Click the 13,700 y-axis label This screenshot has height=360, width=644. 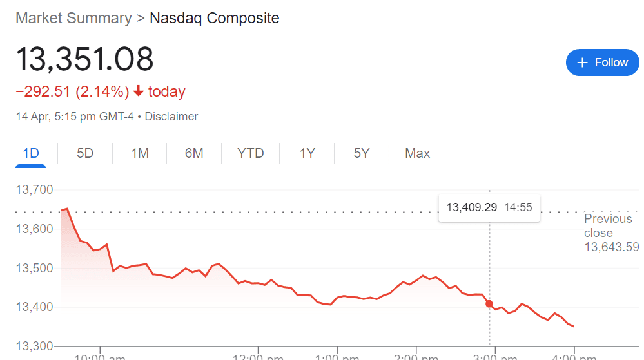pos(34,190)
